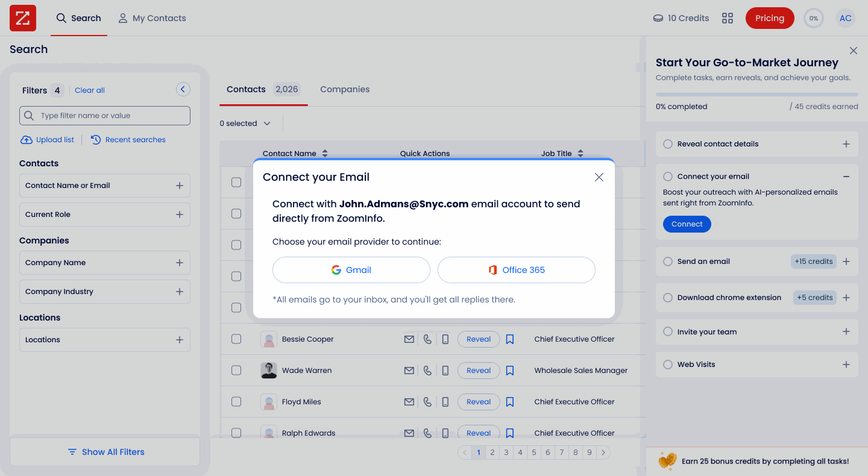
Task: Click the 0% progress circle in header
Action: point(814,18)
